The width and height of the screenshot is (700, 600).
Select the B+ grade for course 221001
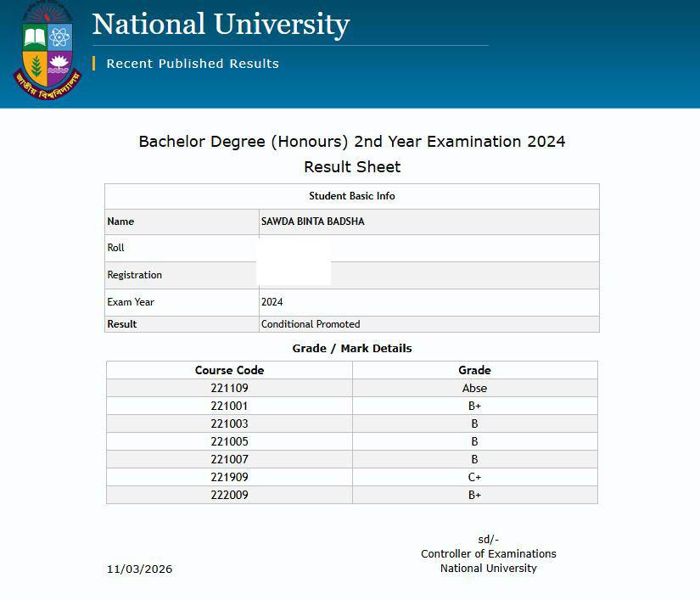(474, 406)
